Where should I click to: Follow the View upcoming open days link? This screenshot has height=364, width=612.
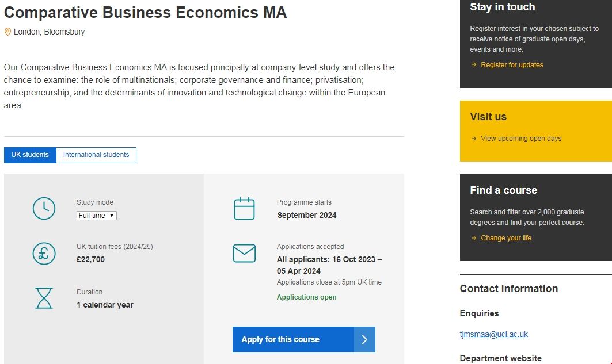click(x=521, y=139)
